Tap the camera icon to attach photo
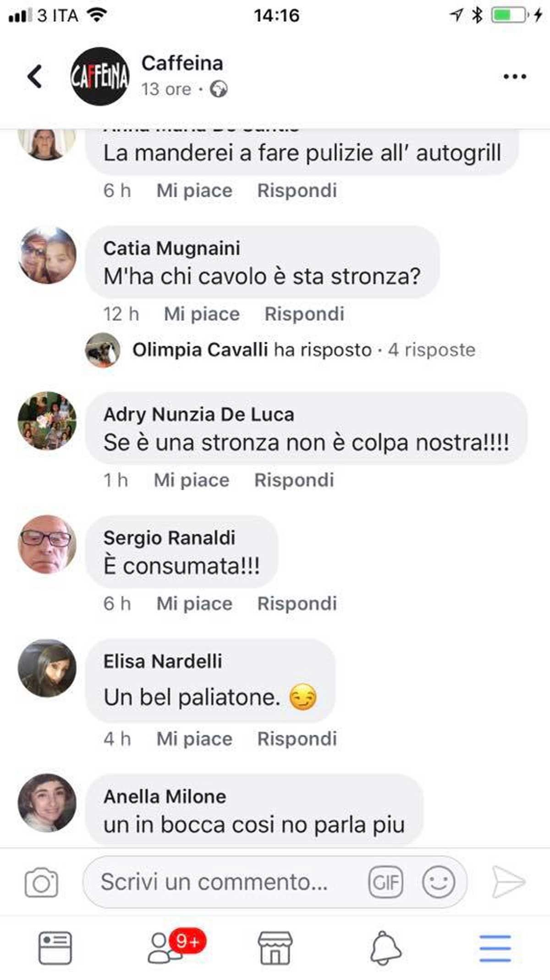Viewport: 550px width, 980px height. [x=41, y=882]
